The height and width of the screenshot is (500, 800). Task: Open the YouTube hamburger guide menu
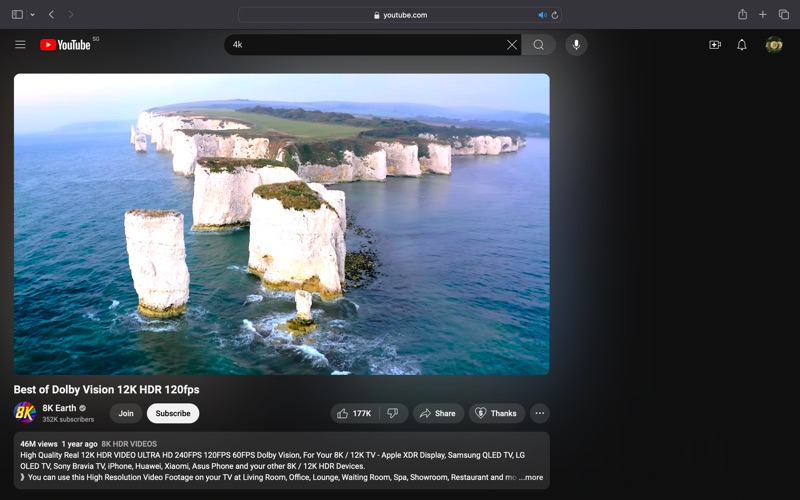click(x=20, y=45)
